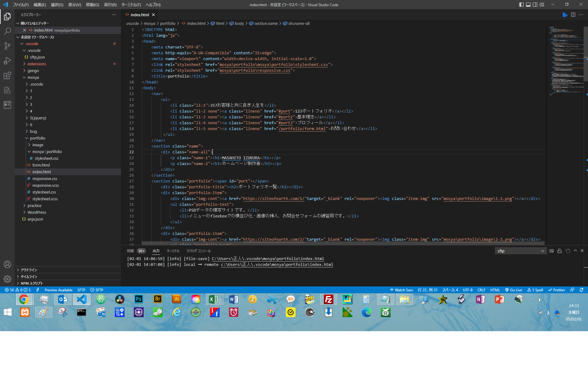Open the Extensions view
Viewport: 588px width, 368px height.
pyautogui.click(x=7, y=75)
